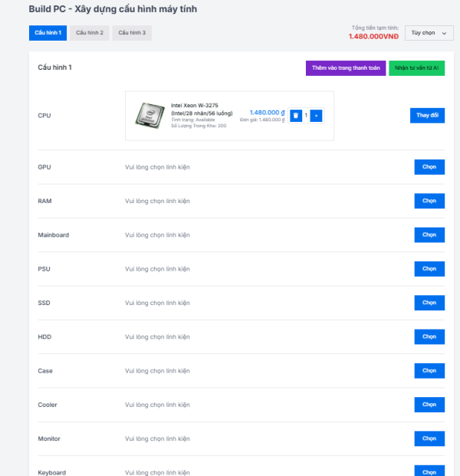Click Thêm vào trang thanh toán button
Viewport: 460px width, 476px height.
click(346, 68)
